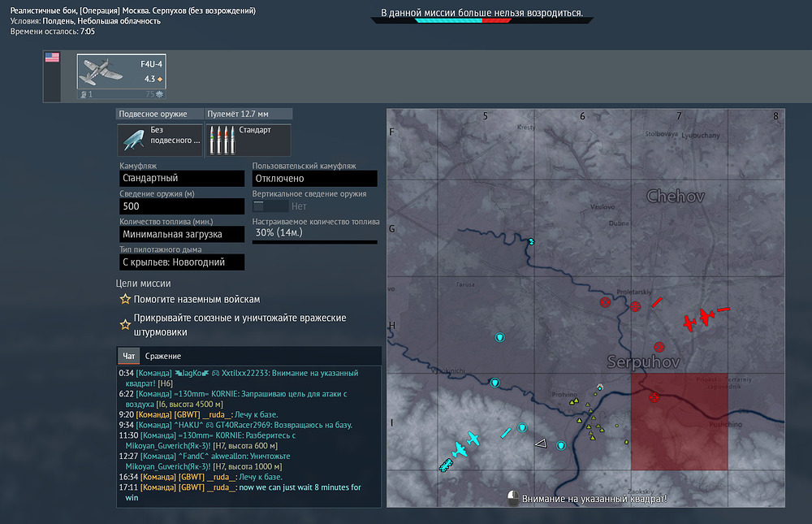Click cyan shield next to cyan airstrip
The width and height of the screenshot is (812, 524).
click(x=522, y=427)
